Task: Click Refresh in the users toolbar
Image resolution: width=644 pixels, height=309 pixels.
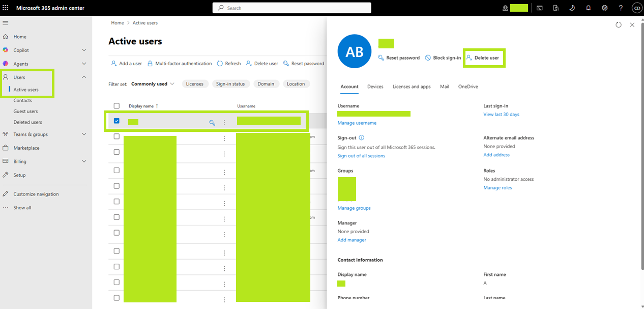Action: [x=229, y=64]
